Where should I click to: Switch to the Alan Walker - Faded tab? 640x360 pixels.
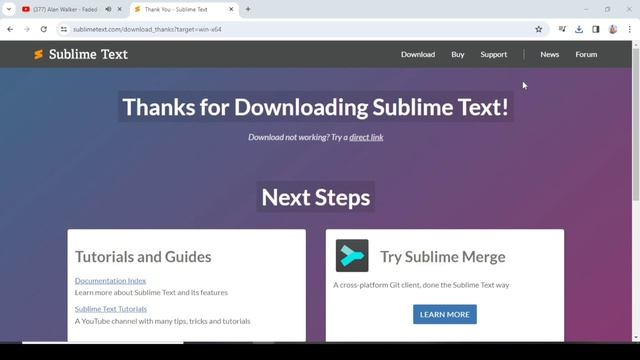coord(71,9)
